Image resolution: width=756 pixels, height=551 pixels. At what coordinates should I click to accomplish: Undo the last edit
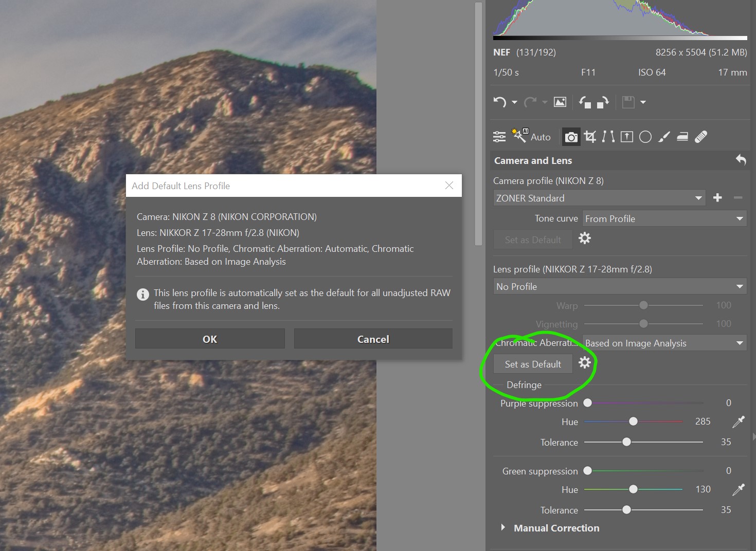tap(500, 102)
